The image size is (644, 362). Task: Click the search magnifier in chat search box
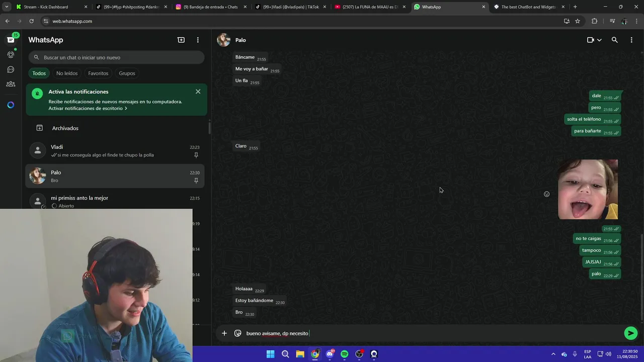[x=36, y=57]
